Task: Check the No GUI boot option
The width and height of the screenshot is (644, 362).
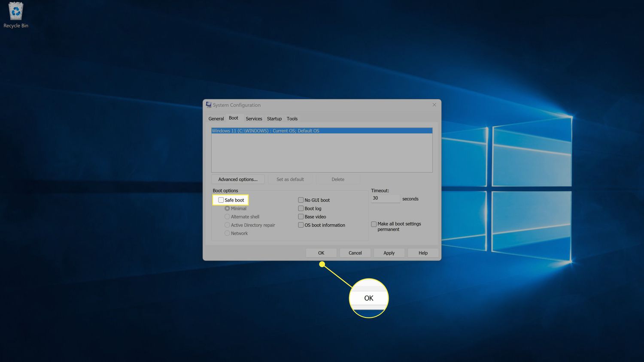Action: (x=301, y=200)
